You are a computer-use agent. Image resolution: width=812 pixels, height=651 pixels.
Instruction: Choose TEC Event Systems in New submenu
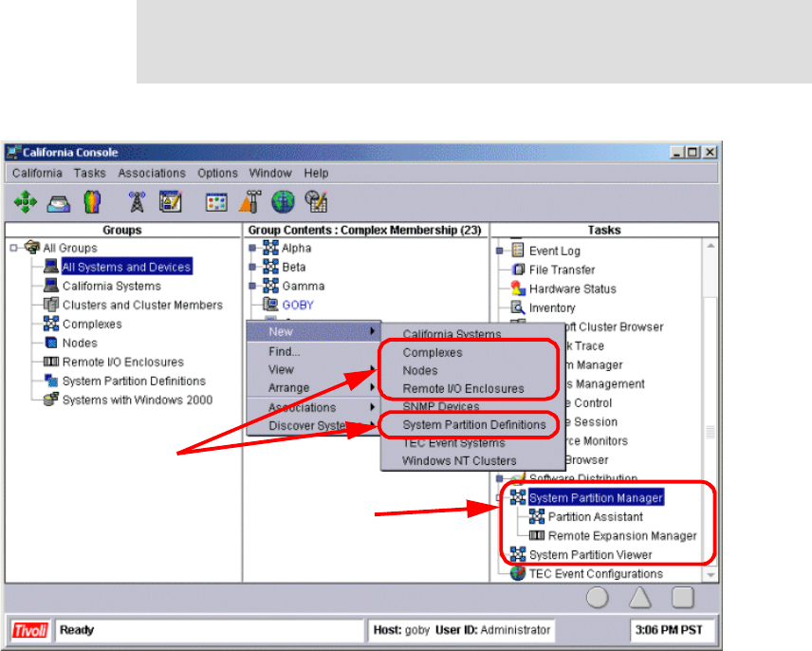[x=453, y=443]
